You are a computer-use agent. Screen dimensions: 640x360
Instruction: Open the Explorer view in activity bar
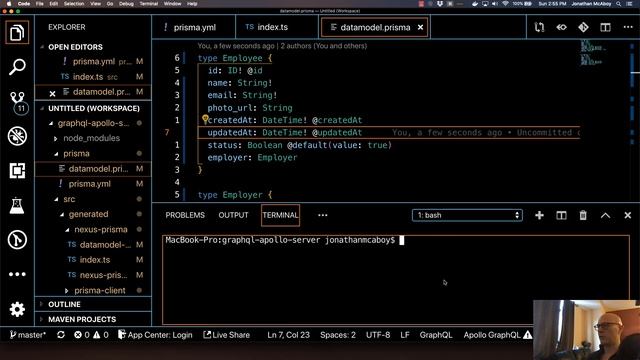pyautogui.click(x=17, y=32)
